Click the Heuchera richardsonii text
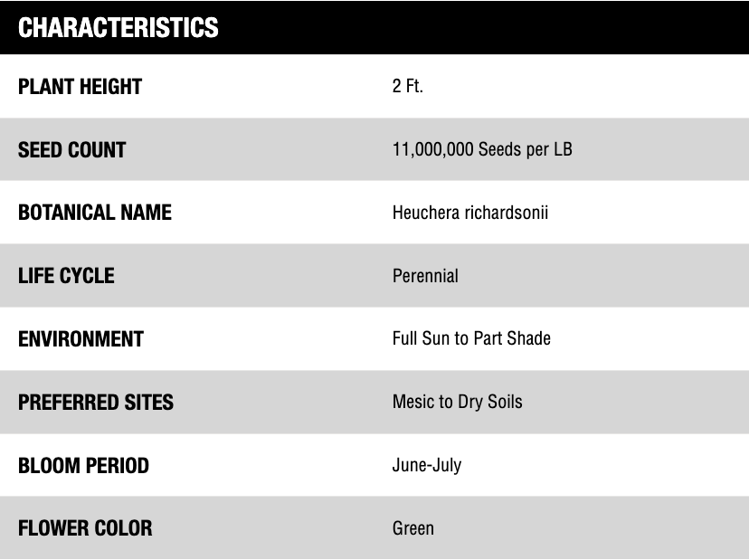 tap(470, 213)
